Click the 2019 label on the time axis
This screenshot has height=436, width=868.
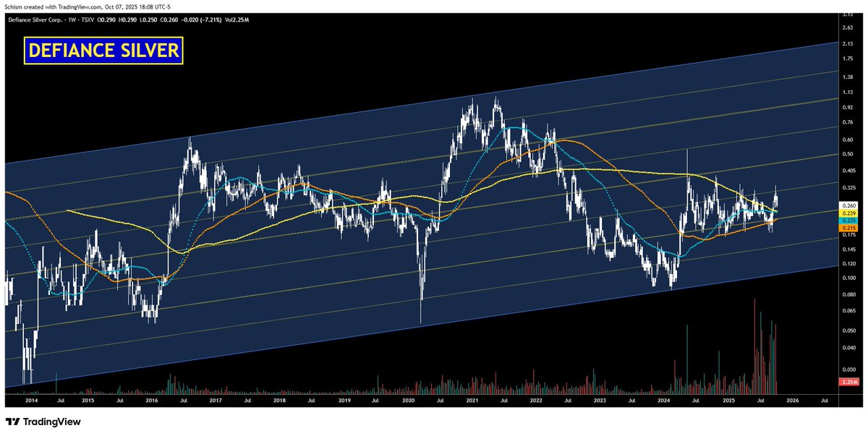coord(344,399)
